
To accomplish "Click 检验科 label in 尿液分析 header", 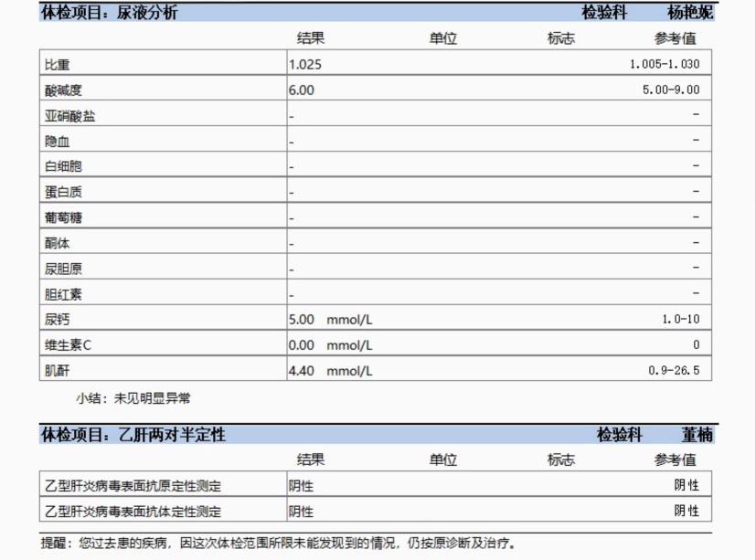I will [604, 13].
